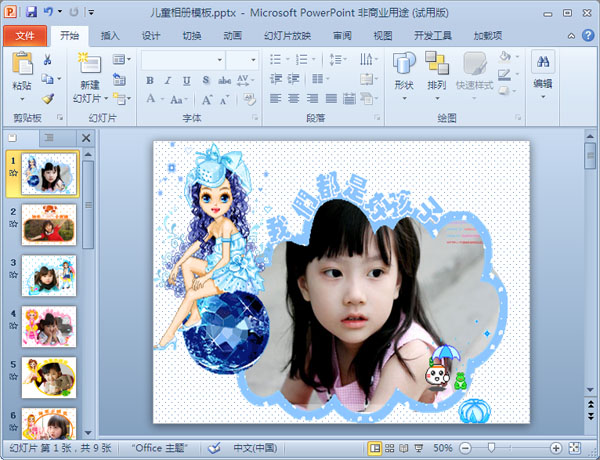Toggle Strikethrough formatting
The image size is (600, 460).
click(224, 80)
